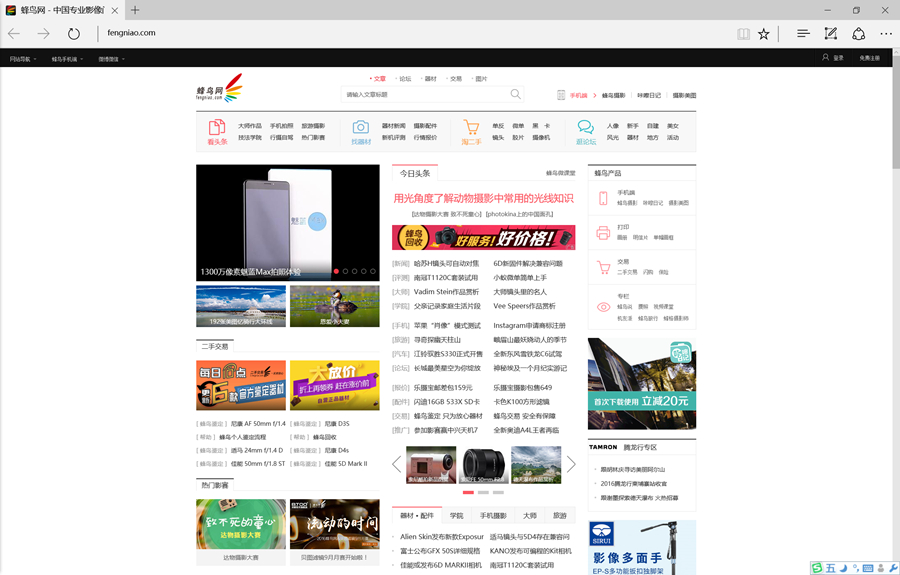Screen dimensions: 900x575
Task: Click the 手机端 phone icon by search
Action: pos(561,95)
